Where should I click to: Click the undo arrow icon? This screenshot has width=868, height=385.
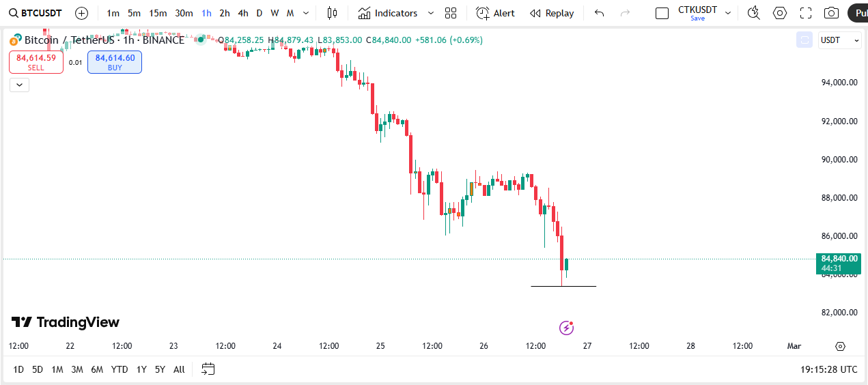[x=599, y=13]
